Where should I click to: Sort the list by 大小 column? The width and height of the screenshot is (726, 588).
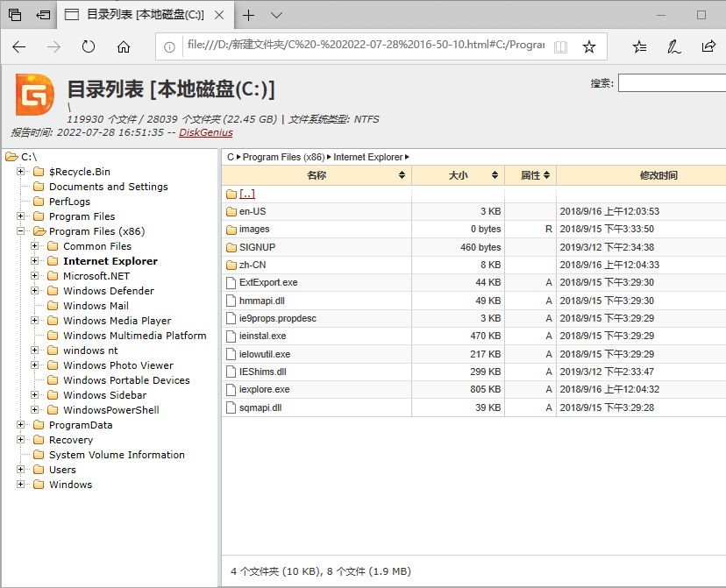click(x=459, y=175)
